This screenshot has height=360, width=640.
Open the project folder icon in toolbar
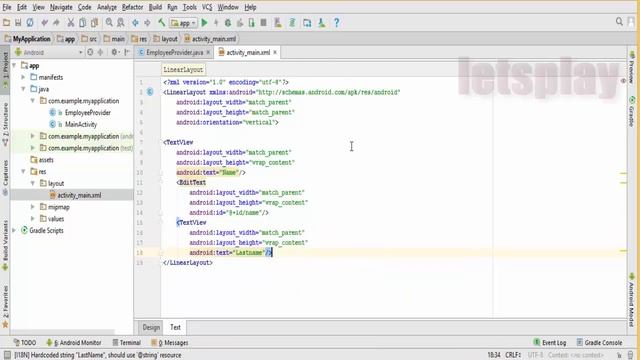(x=6, y=23)
